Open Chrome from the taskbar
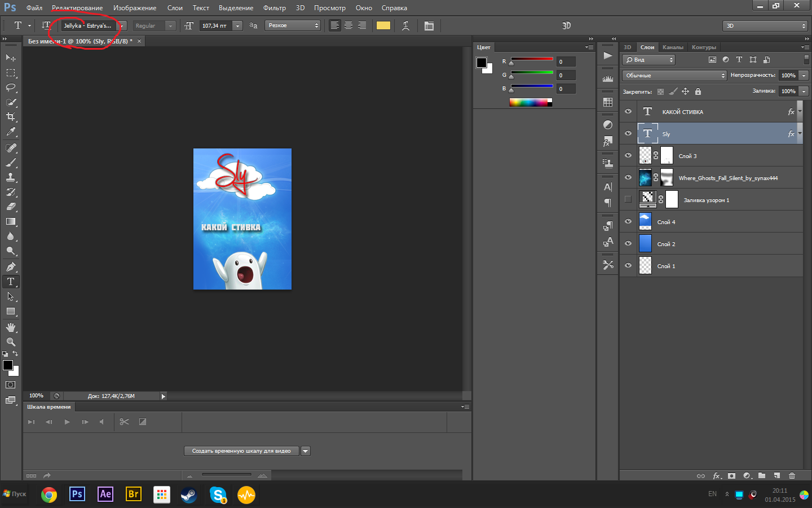Viewport: 812px width, 508px height. [49, 495]
